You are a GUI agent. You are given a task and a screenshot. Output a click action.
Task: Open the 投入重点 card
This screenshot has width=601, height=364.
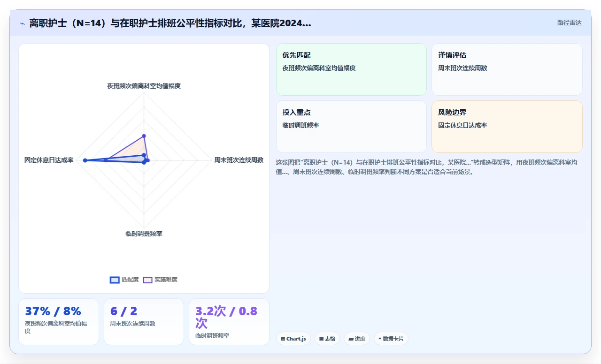351,127
